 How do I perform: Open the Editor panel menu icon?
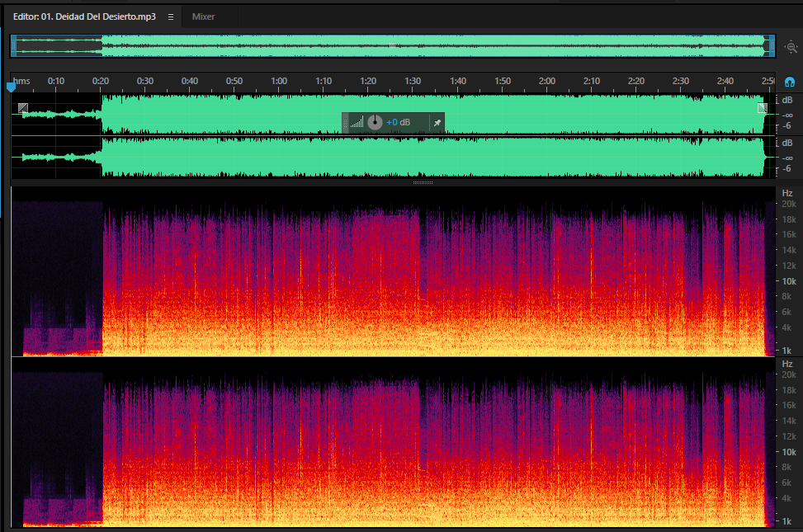click(171, 16)
